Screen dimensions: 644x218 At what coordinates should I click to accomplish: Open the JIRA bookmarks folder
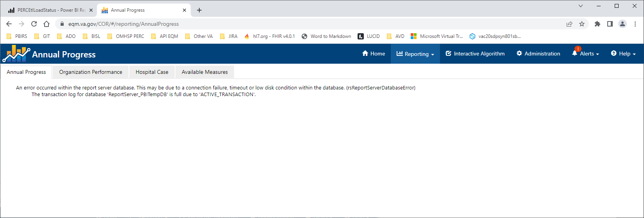[x=229, y=36]
